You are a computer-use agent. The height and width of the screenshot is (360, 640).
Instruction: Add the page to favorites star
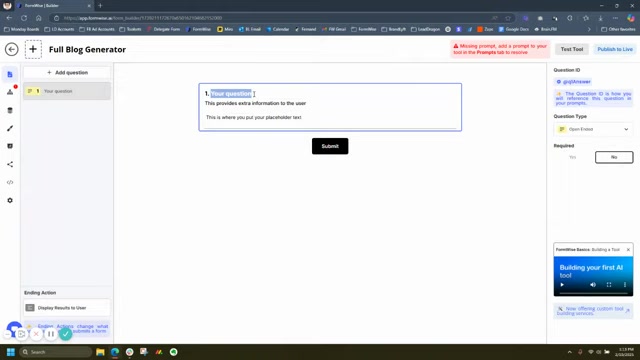[x=508, y=18]
